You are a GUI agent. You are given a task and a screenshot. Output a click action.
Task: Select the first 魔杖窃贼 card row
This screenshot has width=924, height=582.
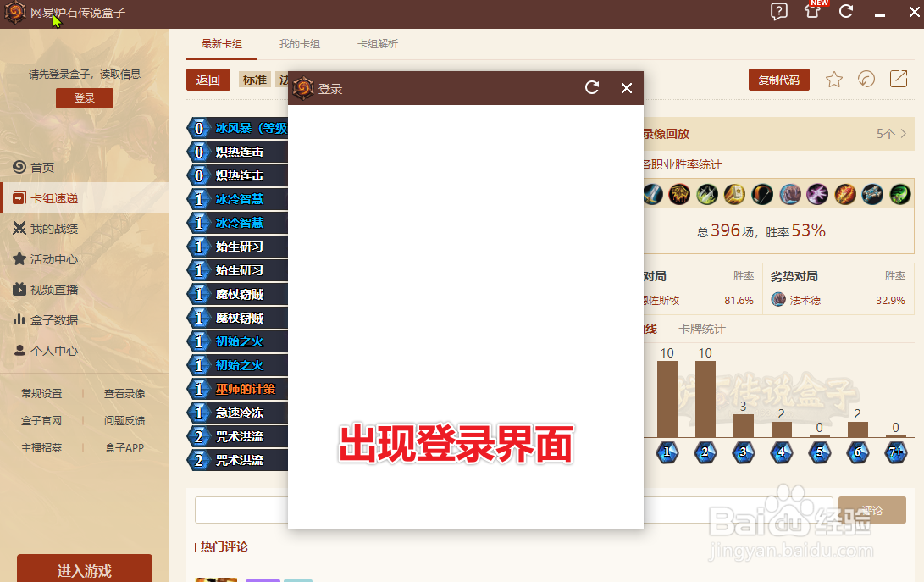(237, 294)
